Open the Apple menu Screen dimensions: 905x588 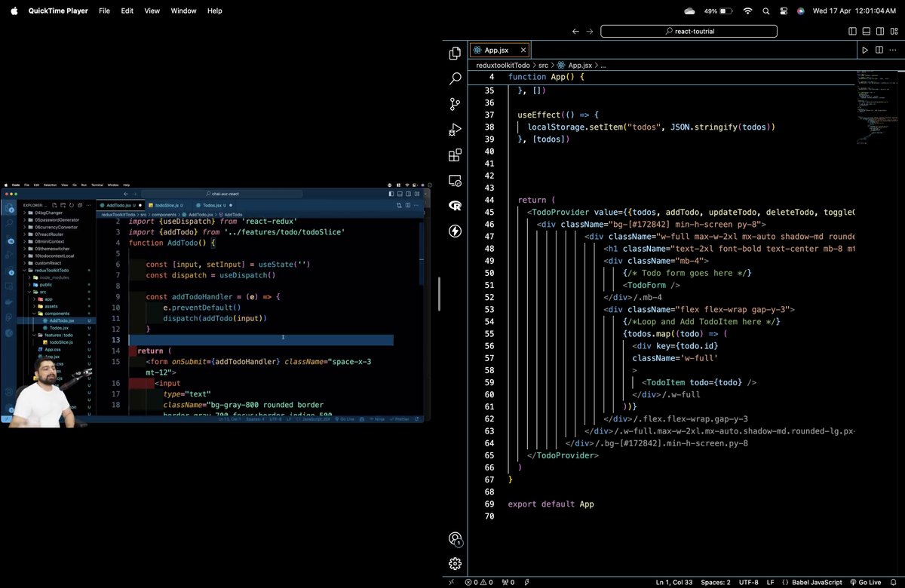[x=14, y=11]
